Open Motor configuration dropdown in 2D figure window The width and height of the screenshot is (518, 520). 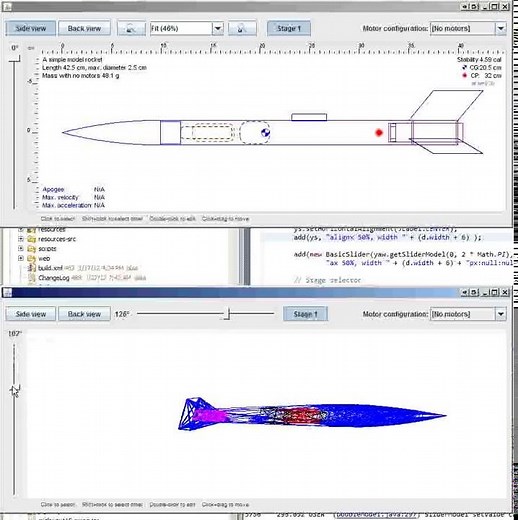point(501,29)
